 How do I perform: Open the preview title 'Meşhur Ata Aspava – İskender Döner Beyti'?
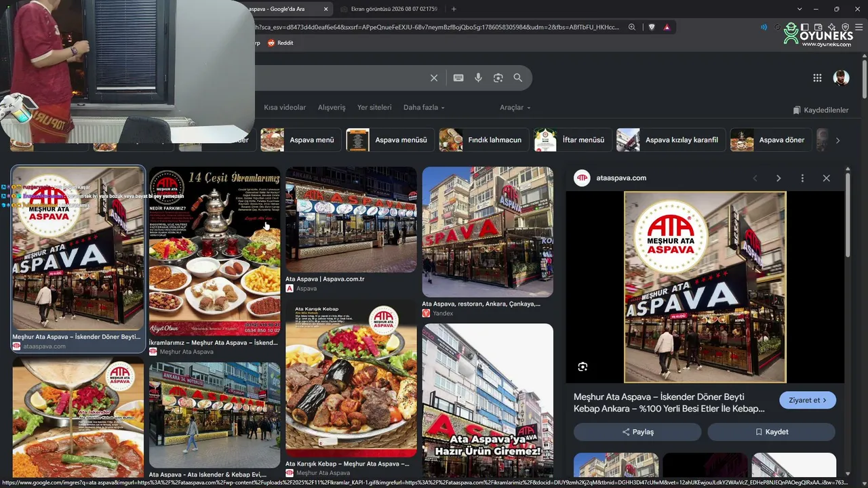click(669, 403)
